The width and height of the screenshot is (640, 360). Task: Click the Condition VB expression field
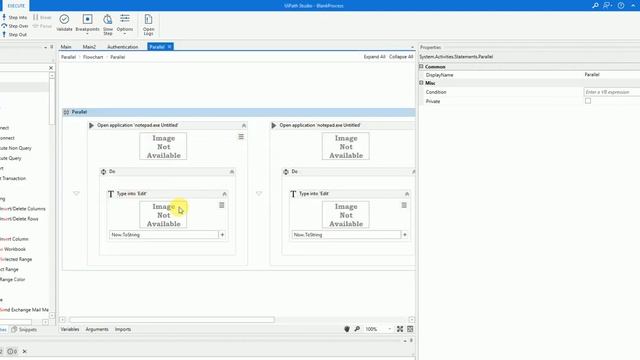[x=612, y=92]
